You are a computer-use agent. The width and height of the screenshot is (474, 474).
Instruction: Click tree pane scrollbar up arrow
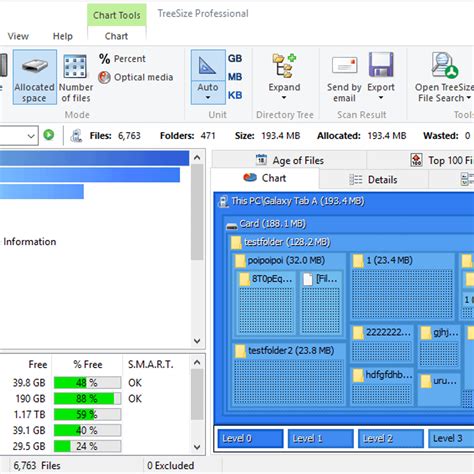[197, 157]
